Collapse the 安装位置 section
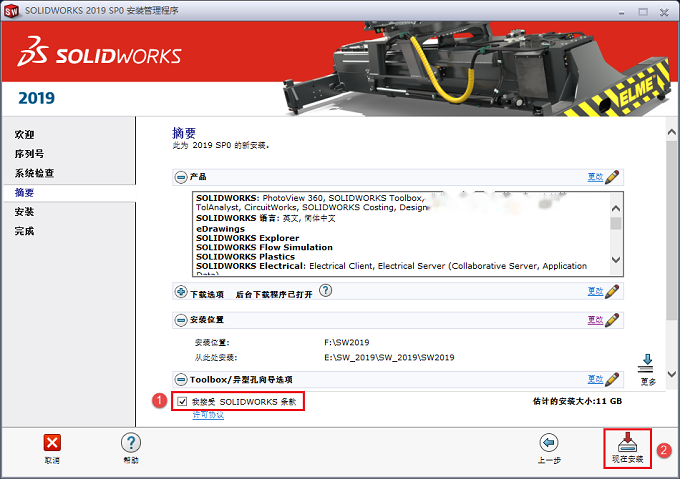The width and height of the screenshot is (680, 479). [181, 320]
